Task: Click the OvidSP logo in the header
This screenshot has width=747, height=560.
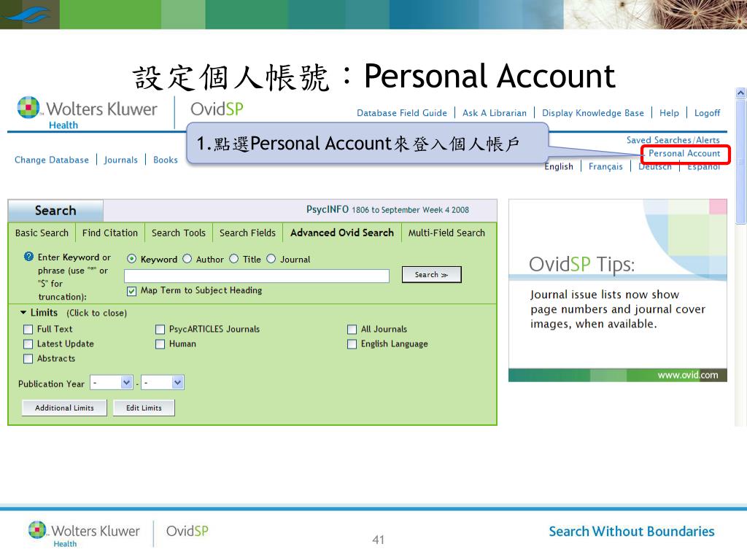Action: pos(217,109)
